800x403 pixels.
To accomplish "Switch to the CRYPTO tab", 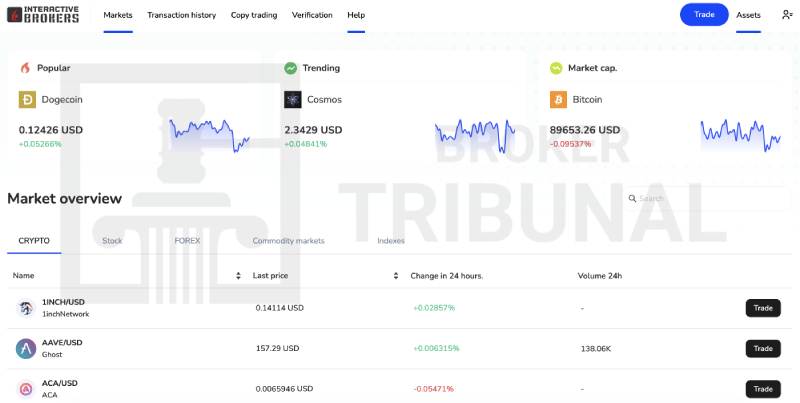I will coord(34,241).
